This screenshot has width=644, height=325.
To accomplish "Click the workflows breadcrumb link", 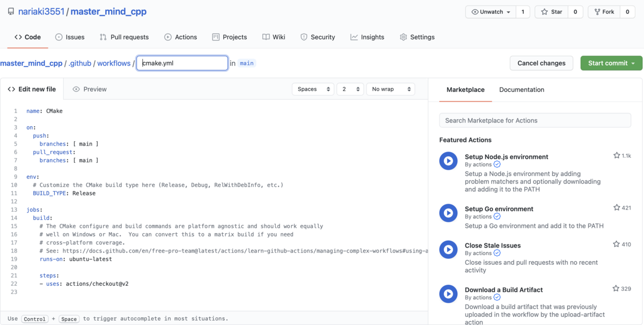I will (x=114, y=63).
